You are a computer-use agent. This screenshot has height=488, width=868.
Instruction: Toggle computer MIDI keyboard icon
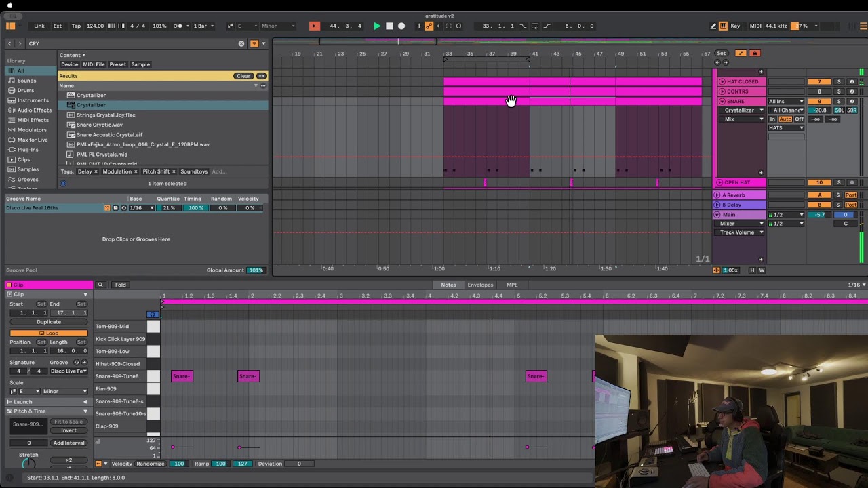pos(724,26)
